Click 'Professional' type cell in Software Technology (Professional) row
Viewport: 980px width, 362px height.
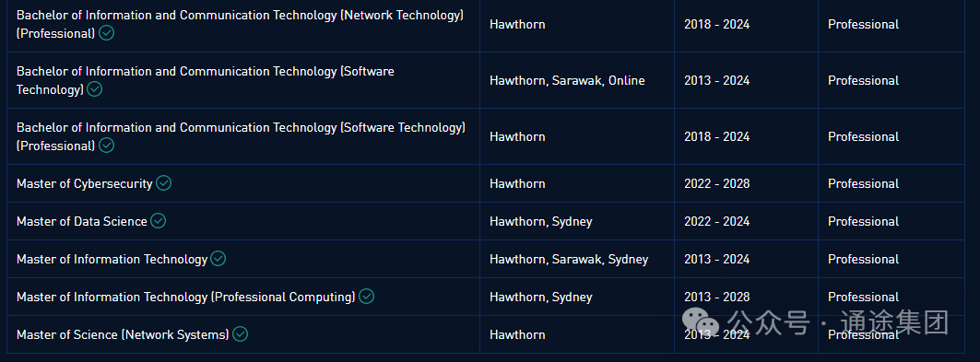tap(863, 136)
